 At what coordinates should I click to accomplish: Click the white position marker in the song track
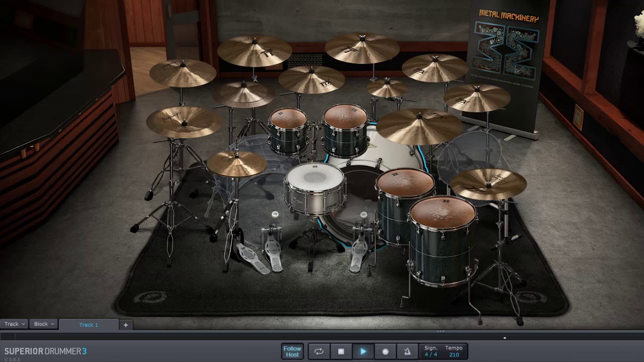tap(505, 338)
